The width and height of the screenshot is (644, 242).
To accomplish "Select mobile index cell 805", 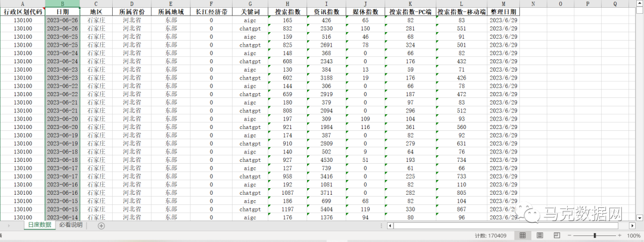I will [x=462, y=192].
